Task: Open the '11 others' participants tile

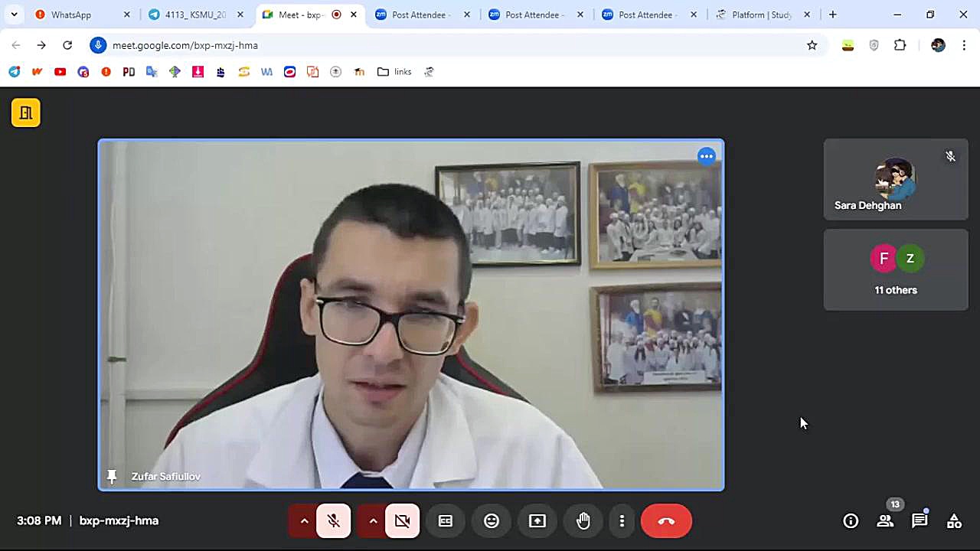Action: click(x=896, y=270)
